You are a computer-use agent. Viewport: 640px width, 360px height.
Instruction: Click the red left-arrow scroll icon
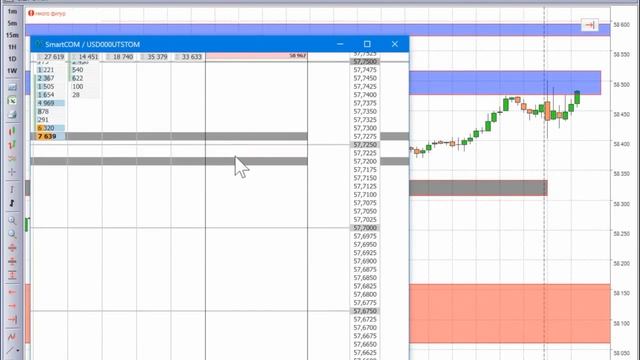click(12, 292)
